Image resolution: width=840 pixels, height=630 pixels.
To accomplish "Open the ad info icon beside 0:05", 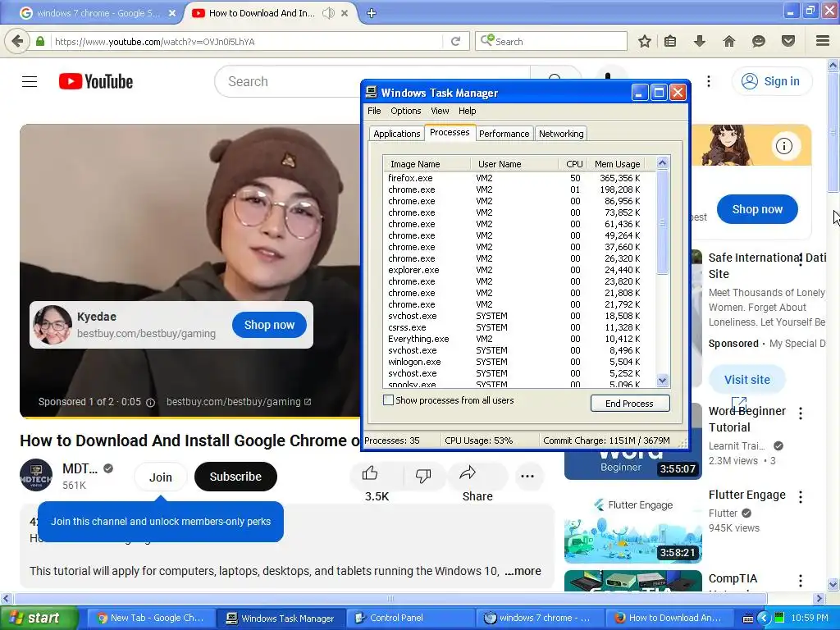I will click(x=151, y=402).
